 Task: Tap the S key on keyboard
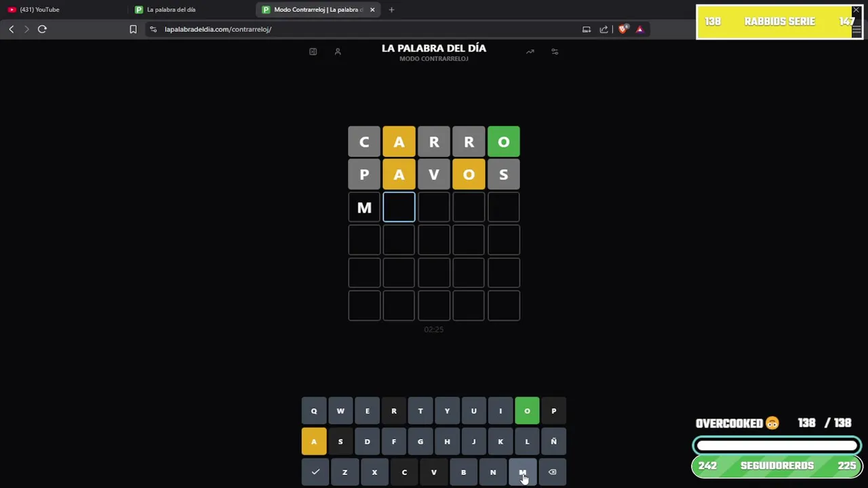[340, 442]
